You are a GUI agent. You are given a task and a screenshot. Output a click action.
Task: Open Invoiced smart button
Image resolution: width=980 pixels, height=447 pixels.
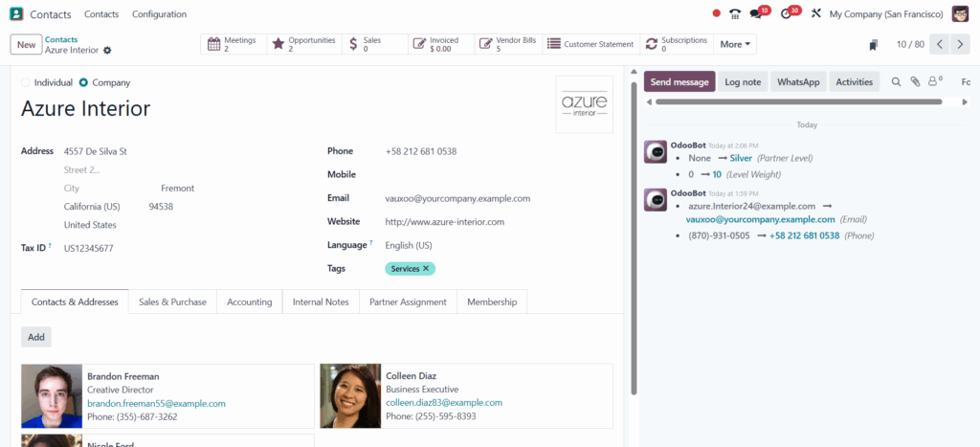tap(441, 44)
